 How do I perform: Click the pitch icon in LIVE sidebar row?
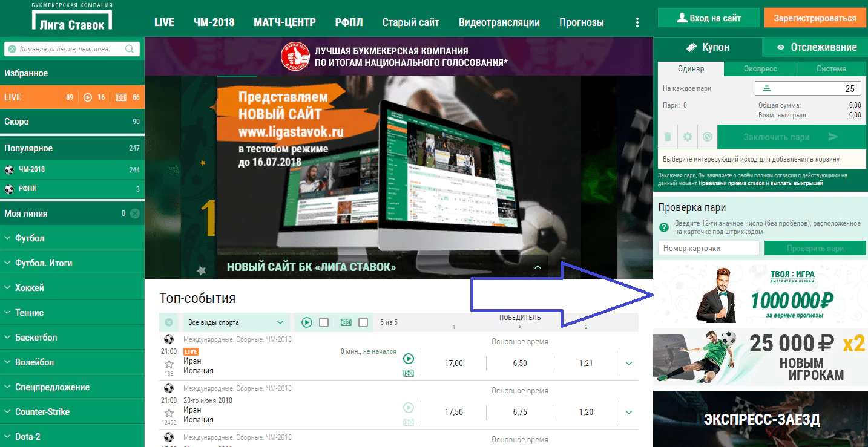coord(121,97)
